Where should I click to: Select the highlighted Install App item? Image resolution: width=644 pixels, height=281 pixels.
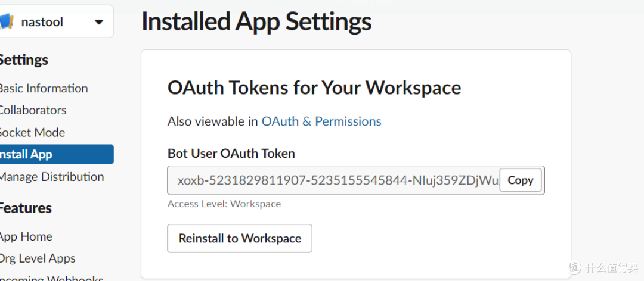point(54,154)
